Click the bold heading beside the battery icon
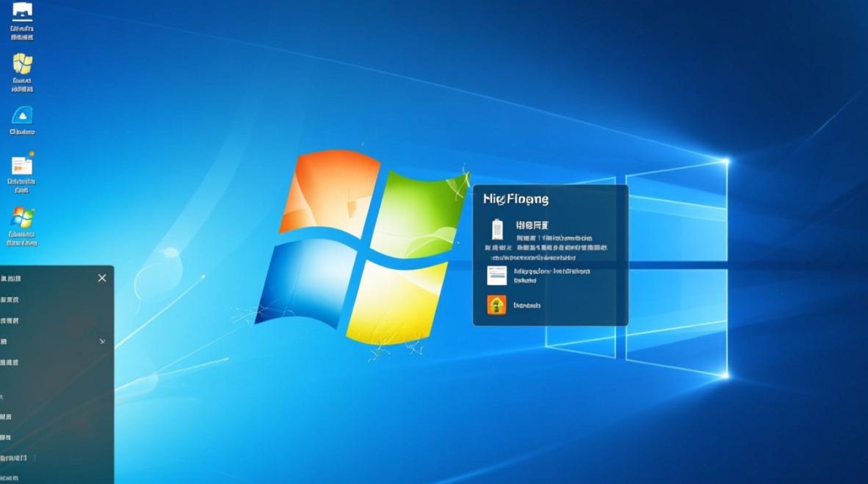 [x=532, y=225]
